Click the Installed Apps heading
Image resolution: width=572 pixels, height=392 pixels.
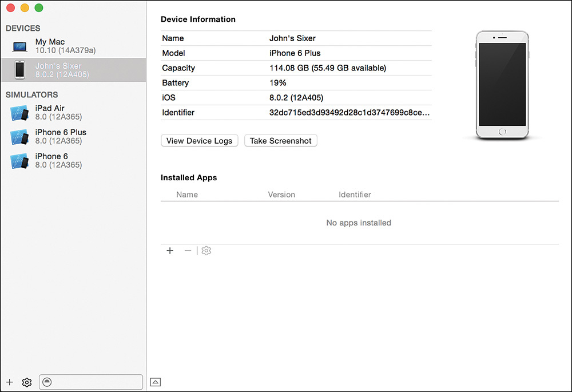coord(189,178)
